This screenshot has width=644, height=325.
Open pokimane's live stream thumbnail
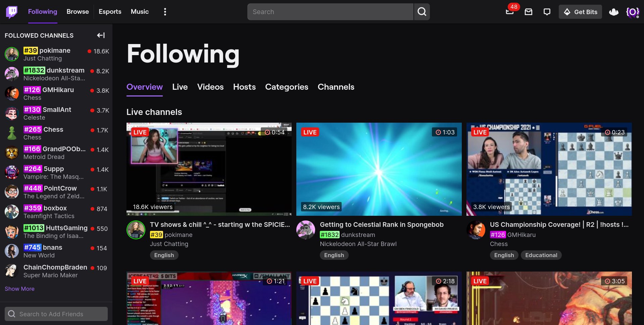209,169
